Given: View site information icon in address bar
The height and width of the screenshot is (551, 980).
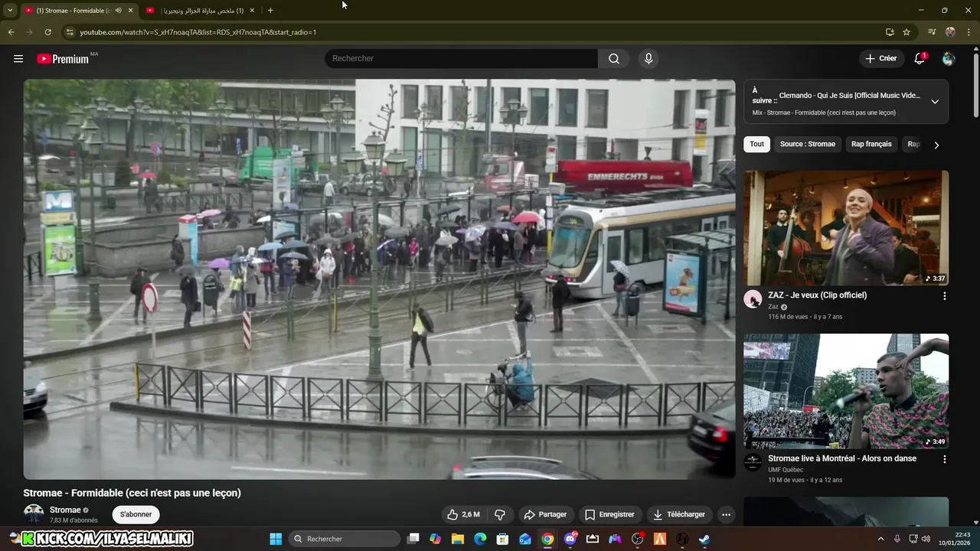Looking at the screenshot, I should pyautogui.click(x=70, y=32).
